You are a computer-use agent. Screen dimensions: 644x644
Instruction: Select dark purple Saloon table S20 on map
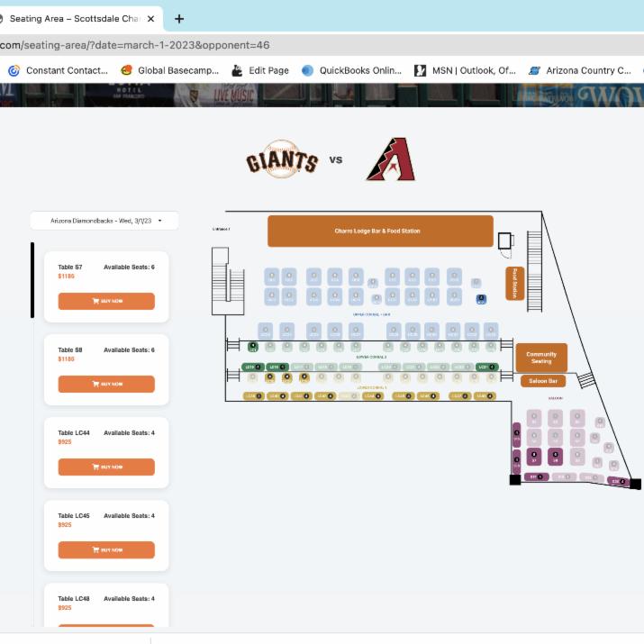[619, 481]
